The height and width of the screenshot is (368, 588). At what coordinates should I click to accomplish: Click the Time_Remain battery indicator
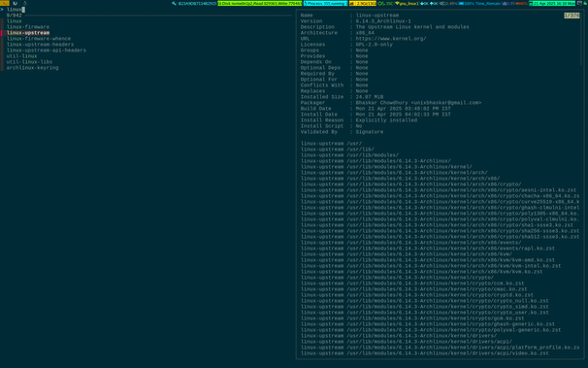pos(487,3)
